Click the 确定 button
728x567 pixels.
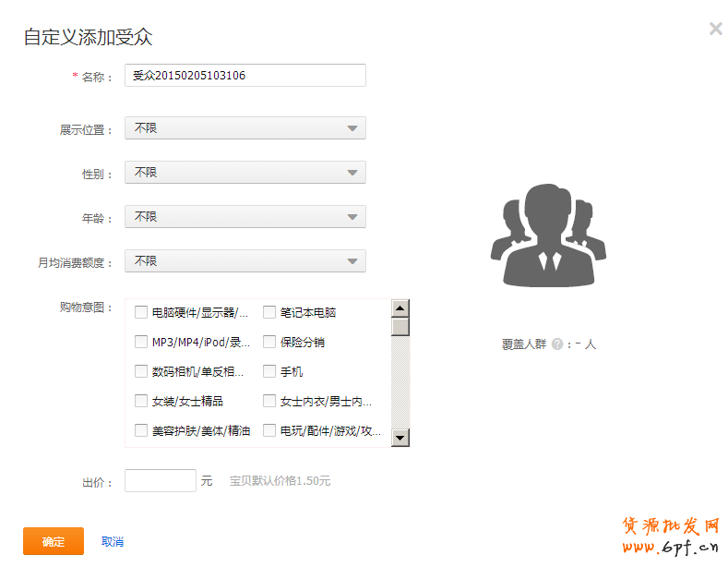pyautogui.click(x=54, y=541)
